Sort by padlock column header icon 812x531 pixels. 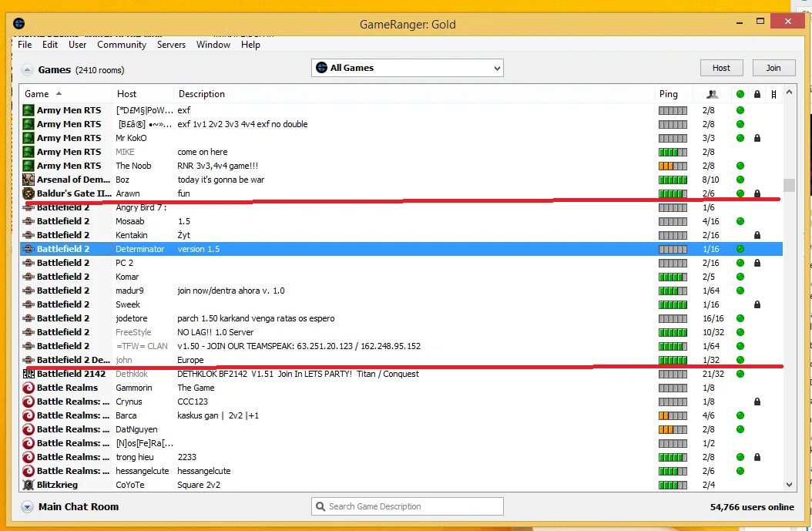pos(757,94)
